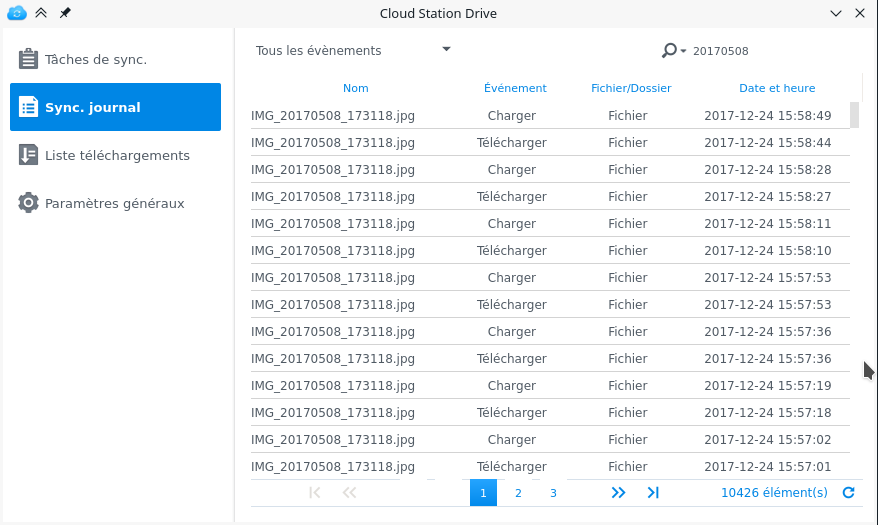Go to previous pages with double left chevron
This screenshot has height=525, width=878.
349,493
